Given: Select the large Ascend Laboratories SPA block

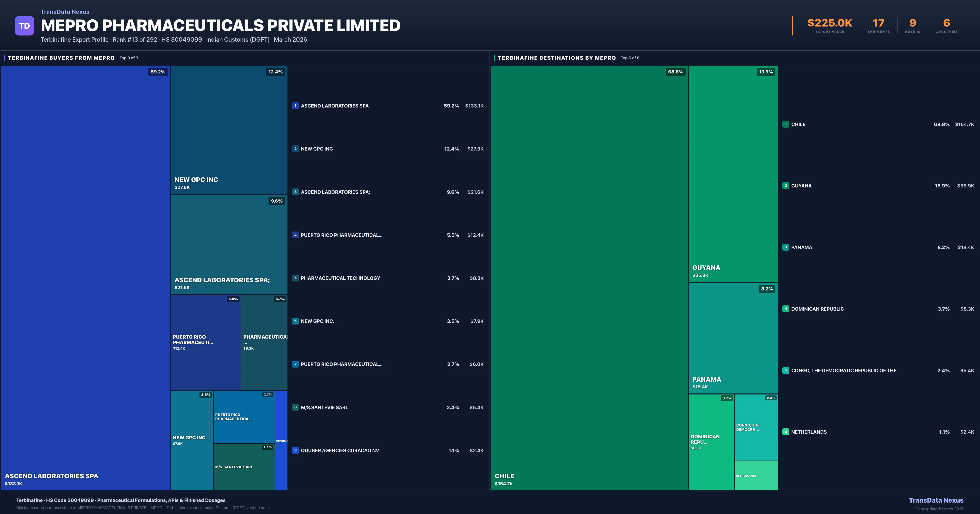Looking at the screenshot, I should [x=86, y=278].
